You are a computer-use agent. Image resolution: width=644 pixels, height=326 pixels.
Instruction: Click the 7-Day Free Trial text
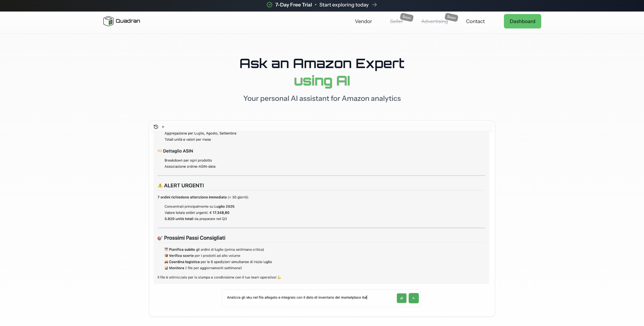click(x=293, y=5)
